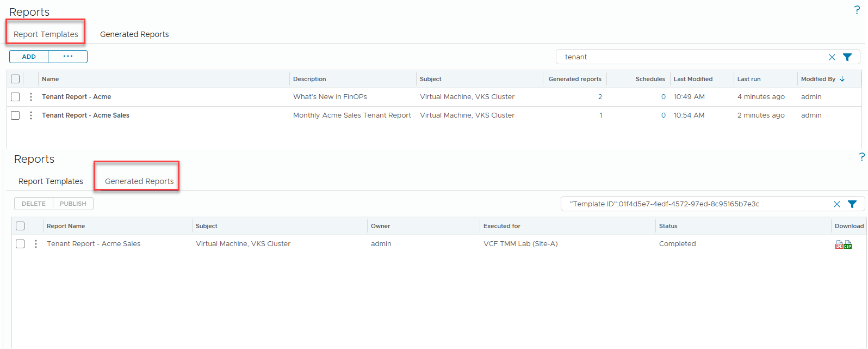Click the funnel icon next to the Template ID filter
Screen dimensions: 868x349
tap(852, 204)
